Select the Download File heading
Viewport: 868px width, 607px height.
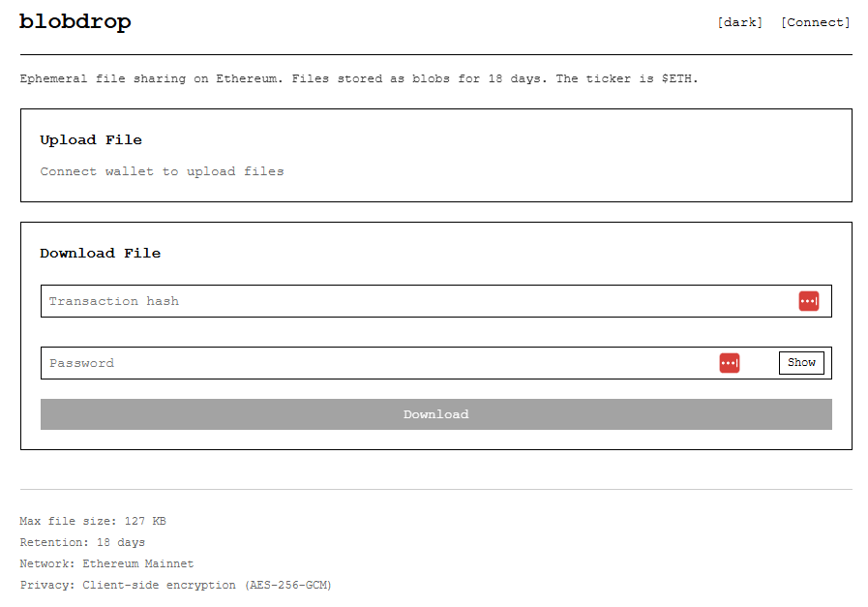(x=100, y=254)
